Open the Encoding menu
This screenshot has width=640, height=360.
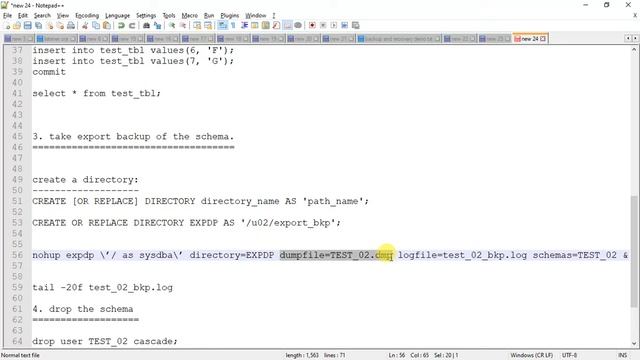click(87, 16)
